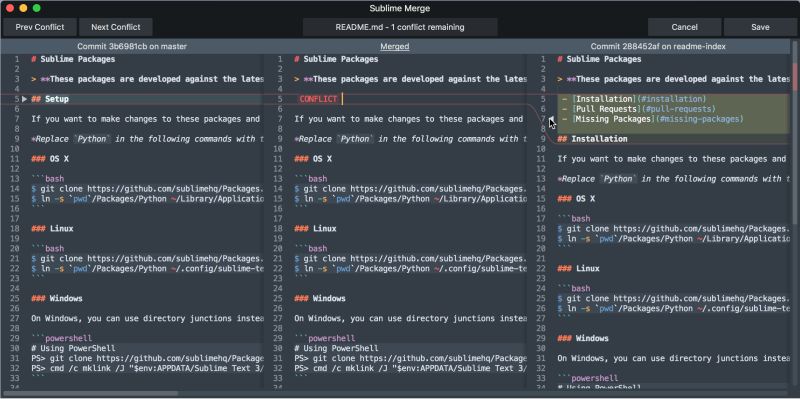Click 'If you want to make changes' line in Merged pane

click(x=410, y=119)
